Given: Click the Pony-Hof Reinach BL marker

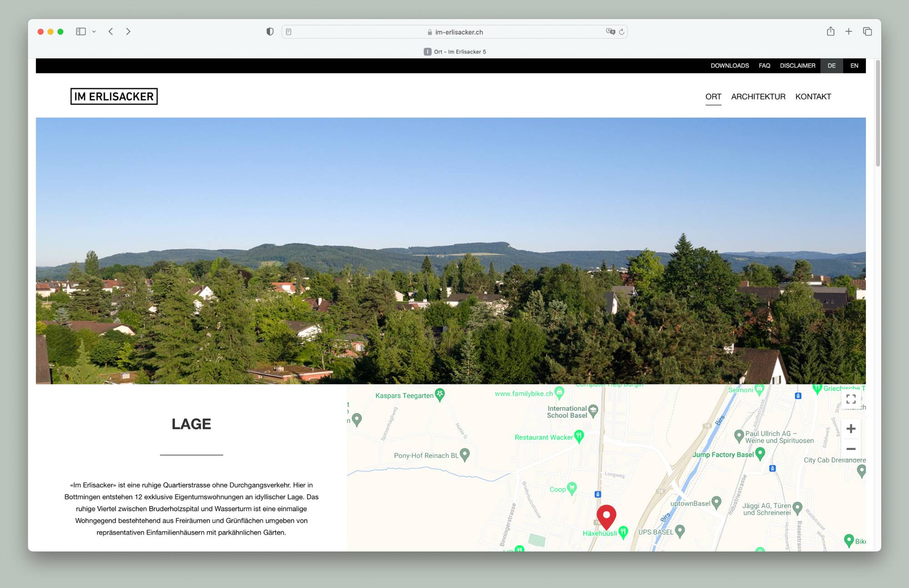Looking at the screenshot, I should click(464, 454).
